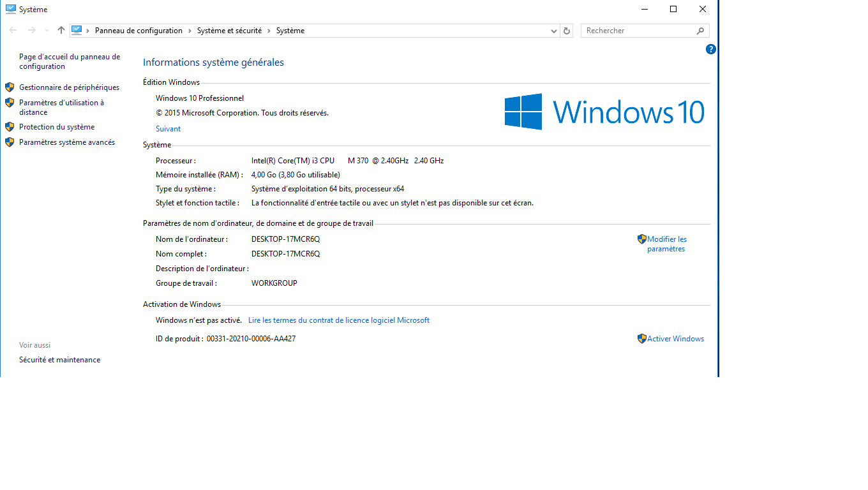Click the computer icon in the address bar

tap(77, 30)
